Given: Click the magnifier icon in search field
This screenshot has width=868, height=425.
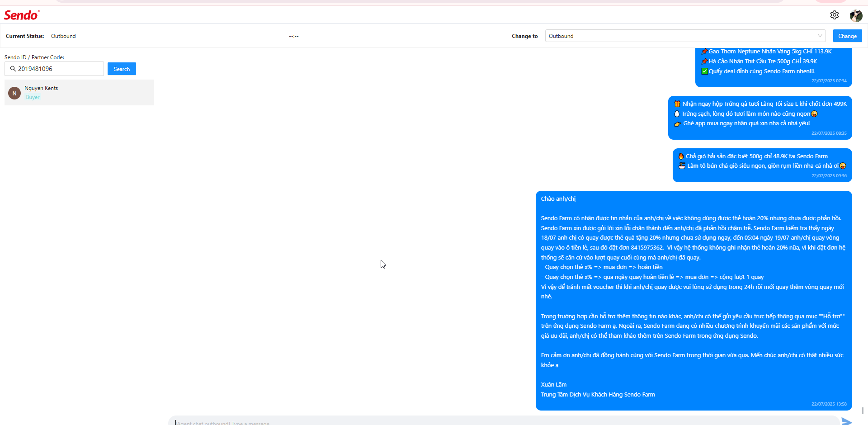Looking at the screenshot, I should (x=13, y=69).
